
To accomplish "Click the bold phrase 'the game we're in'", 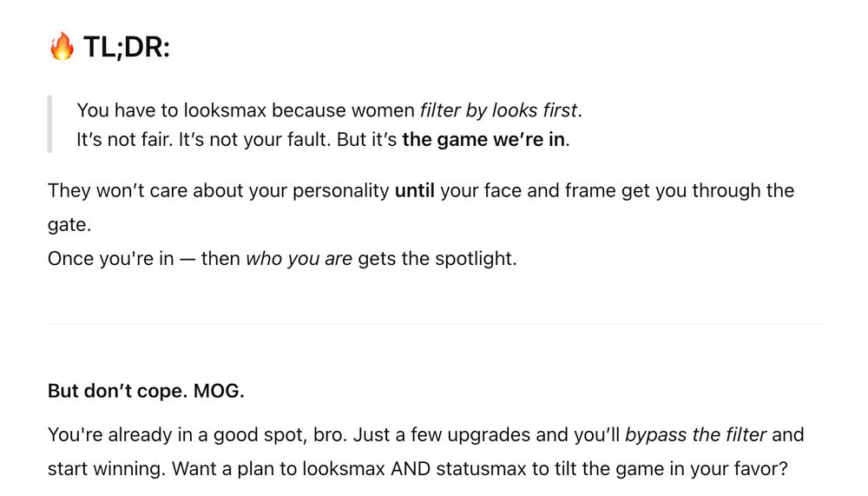I will [483, 140].
